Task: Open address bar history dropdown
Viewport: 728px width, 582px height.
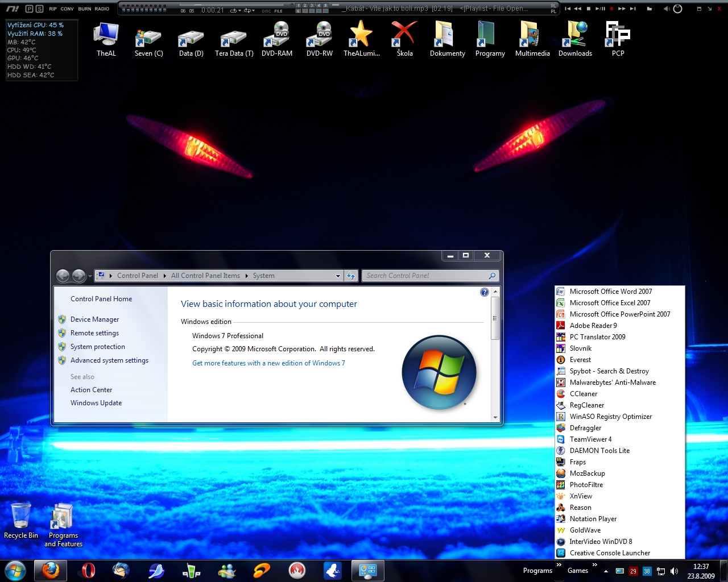Action: tap(338, 276)
